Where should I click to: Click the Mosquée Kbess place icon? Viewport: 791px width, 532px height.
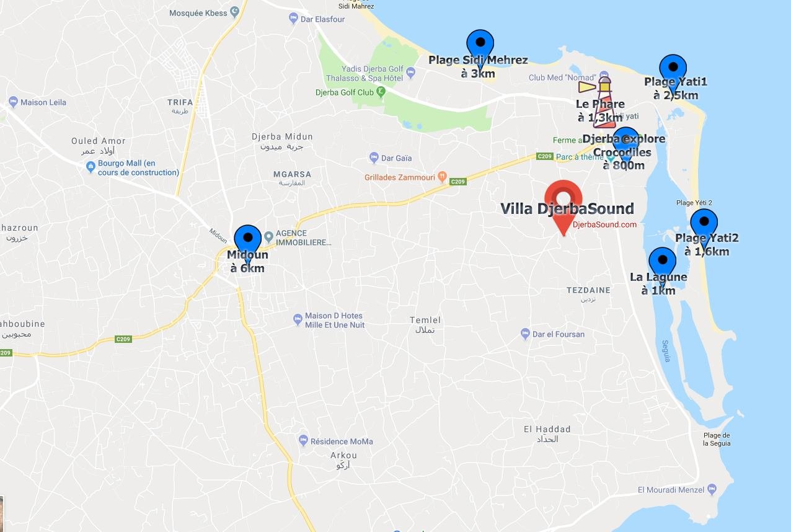point(234,11)
